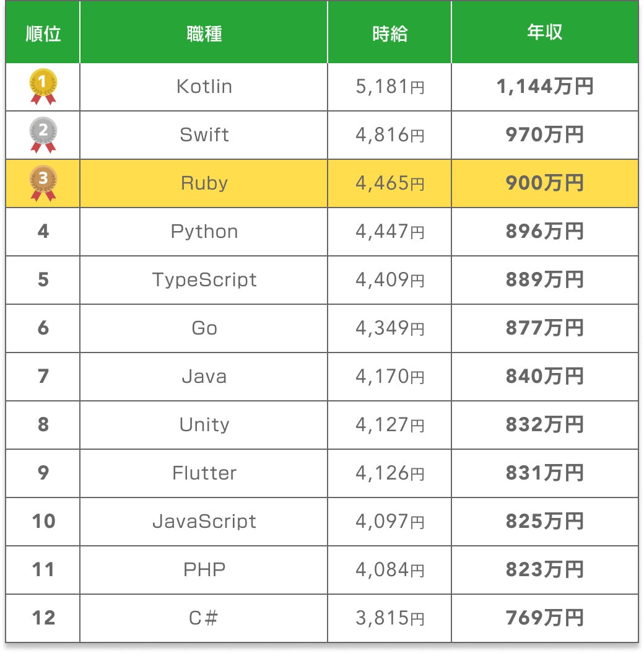Click the Kotlin cell

click(204, 86)
